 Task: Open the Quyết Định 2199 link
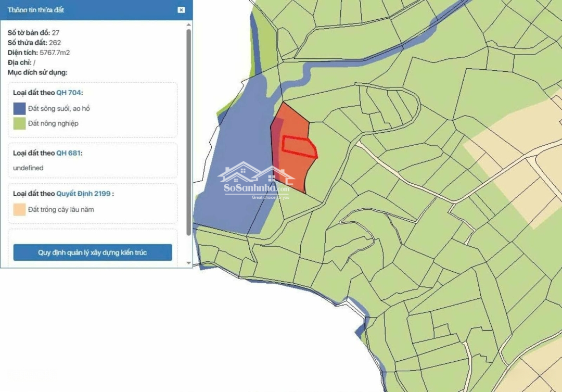tap(83, 194)
